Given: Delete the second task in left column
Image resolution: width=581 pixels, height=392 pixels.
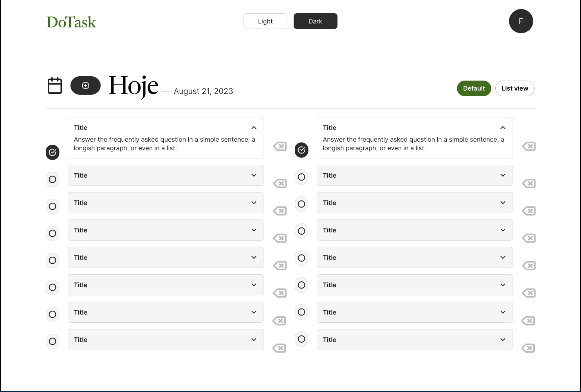Looking at the screenshot, I should 280,183.
